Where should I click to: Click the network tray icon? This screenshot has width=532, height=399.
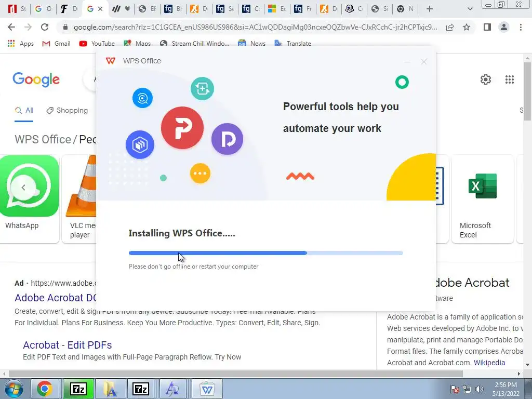[467, 389]
